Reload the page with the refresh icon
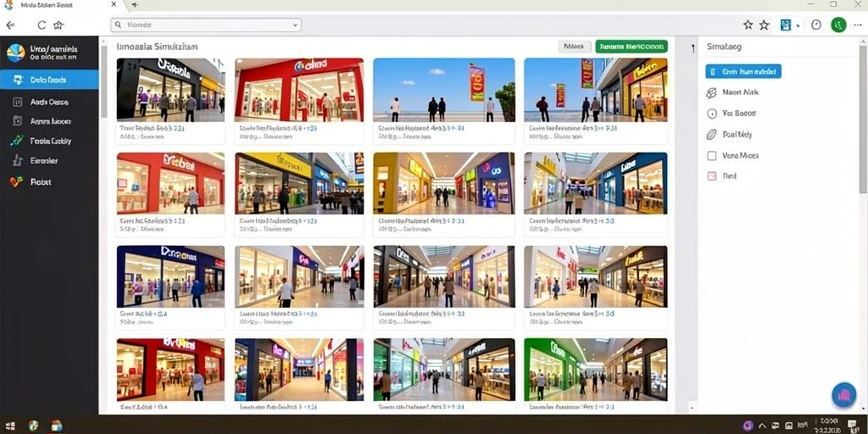 (x=42, y=25)
